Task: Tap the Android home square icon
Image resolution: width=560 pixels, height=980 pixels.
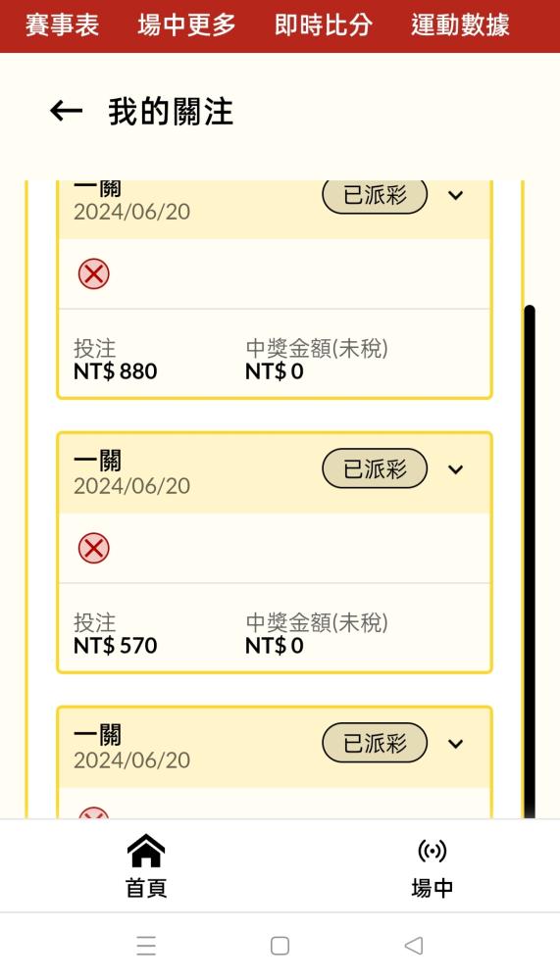Action: [x=280, y=946]
